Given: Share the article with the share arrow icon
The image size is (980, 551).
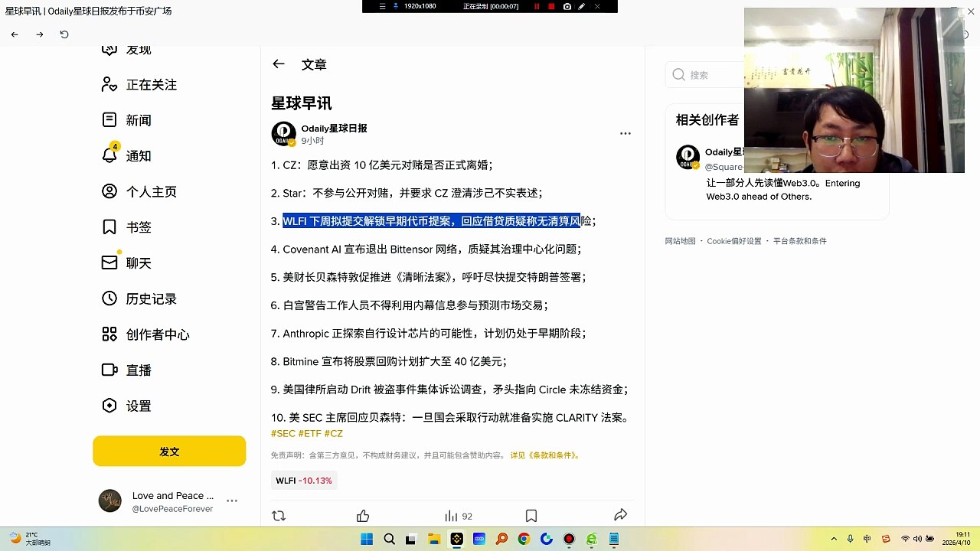Looking at the screenshot, I should point(621,515).
